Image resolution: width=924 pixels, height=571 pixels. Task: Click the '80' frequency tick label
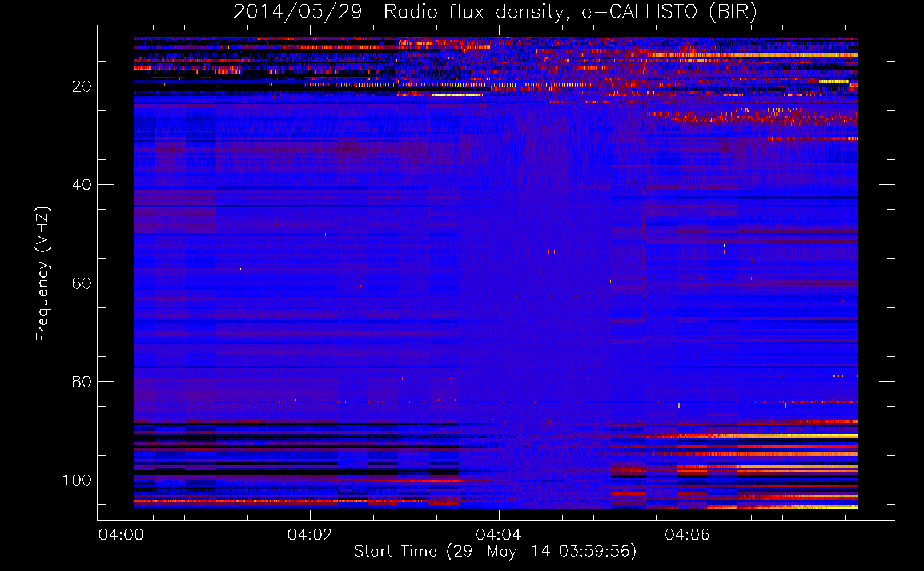coord(82,382)
